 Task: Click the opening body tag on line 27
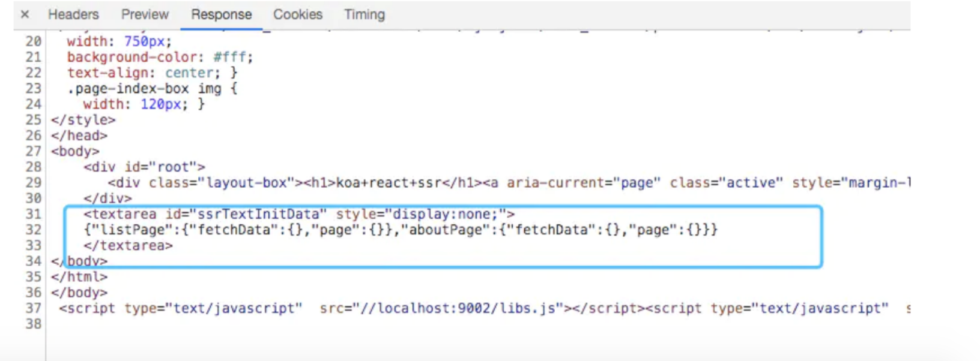coord(75,151)
